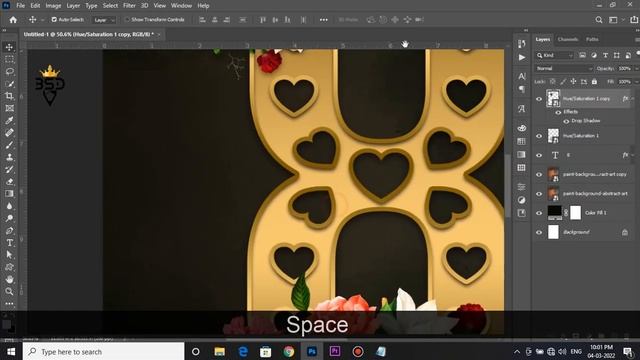This screenshot has width=640, height=360.
Task: Open the Paragraph panel icon
Action: [522, 89]
